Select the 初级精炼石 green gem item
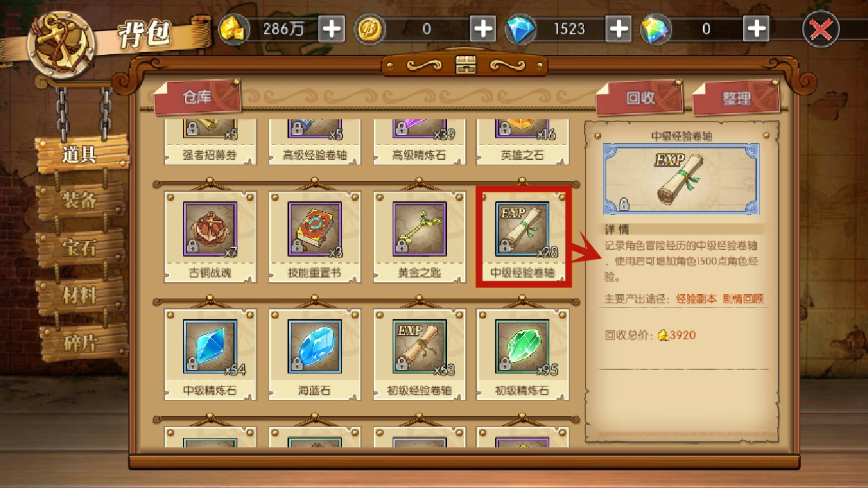The image size is (868, 488). click(x=523, y=346)
